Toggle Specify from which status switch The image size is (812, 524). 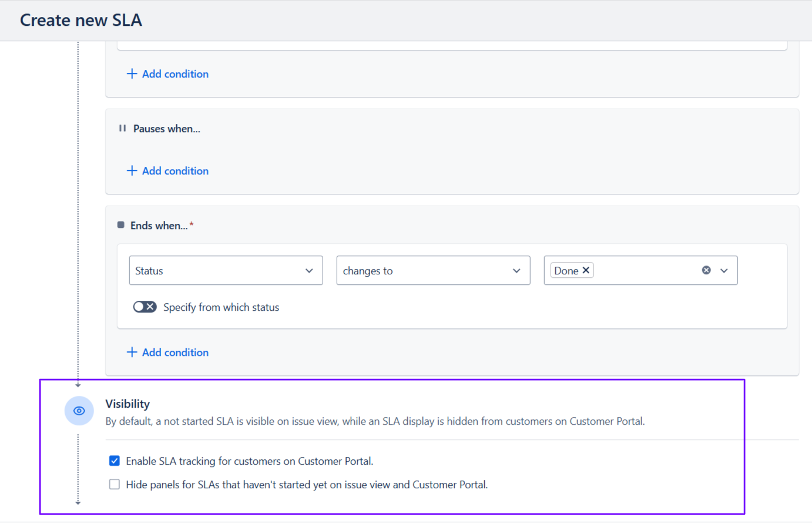click(145, 307)
